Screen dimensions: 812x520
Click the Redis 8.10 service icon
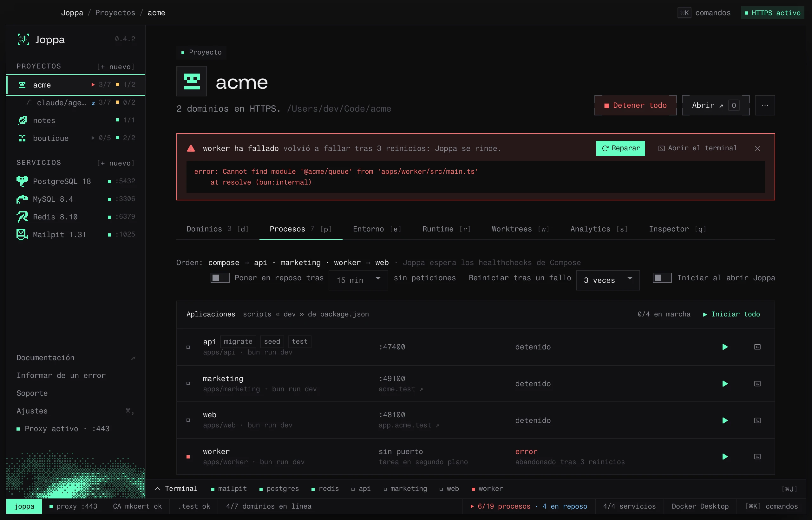tap(22, 217)
